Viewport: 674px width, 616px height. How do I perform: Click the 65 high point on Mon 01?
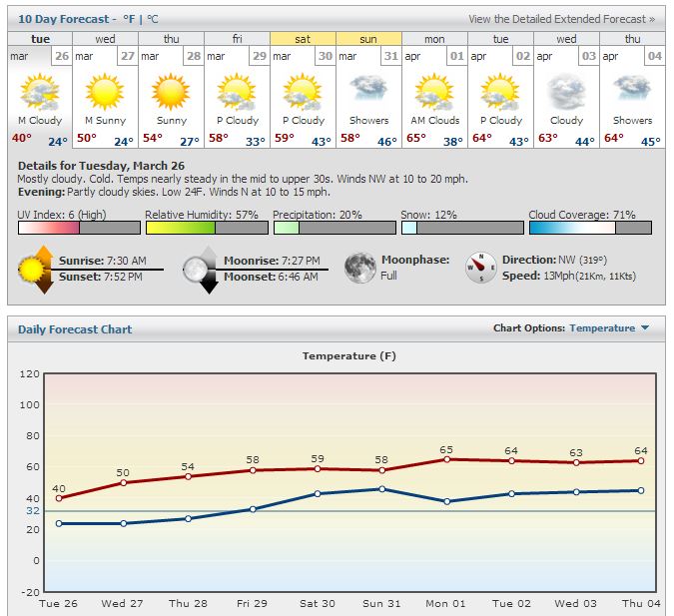click(446, 459)
